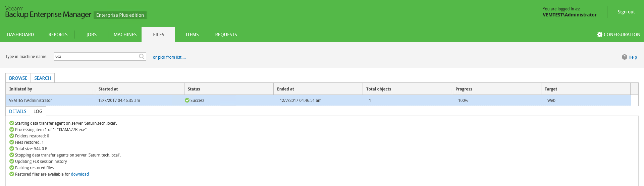Switch to the Browse sub-tab
The height and width of the screenshot is (186, 644).
[x=18, y=78]
